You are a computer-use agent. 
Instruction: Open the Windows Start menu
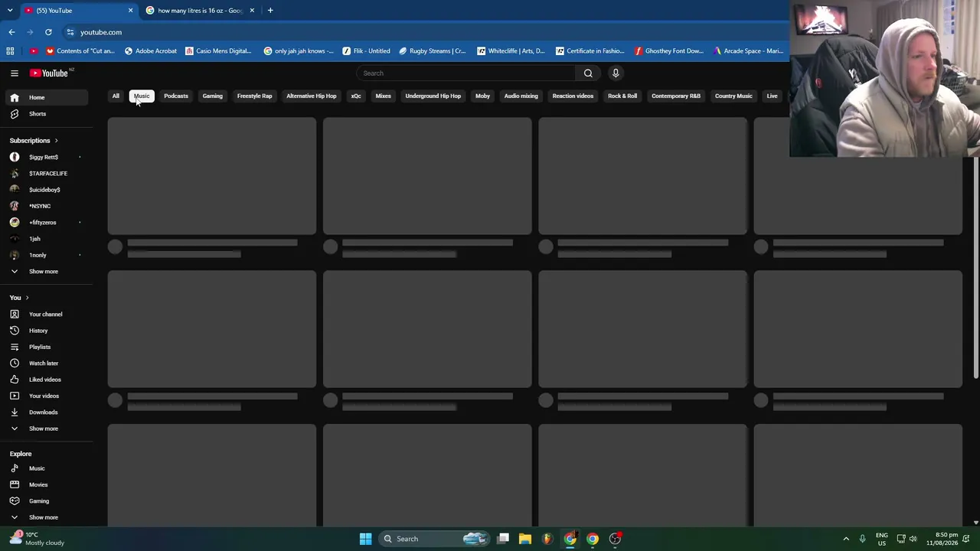(365, 539)
